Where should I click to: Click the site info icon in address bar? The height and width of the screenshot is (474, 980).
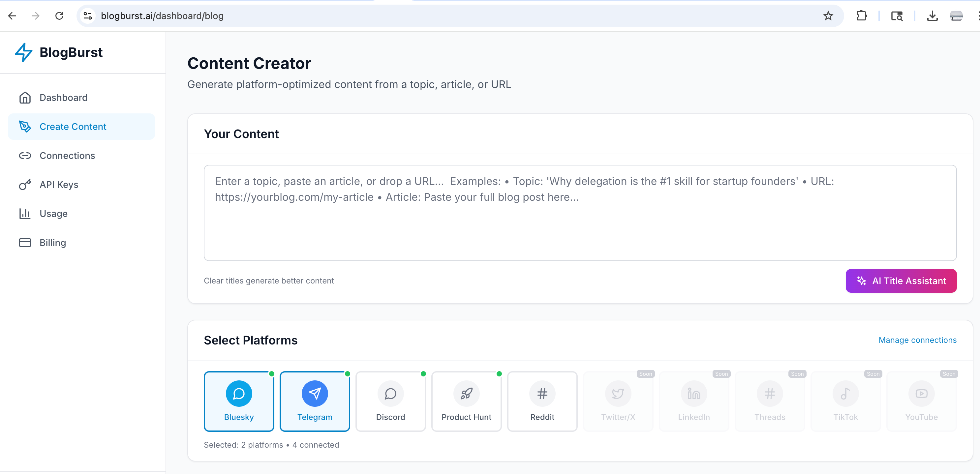pyautogui.click(x=88, y=15)
